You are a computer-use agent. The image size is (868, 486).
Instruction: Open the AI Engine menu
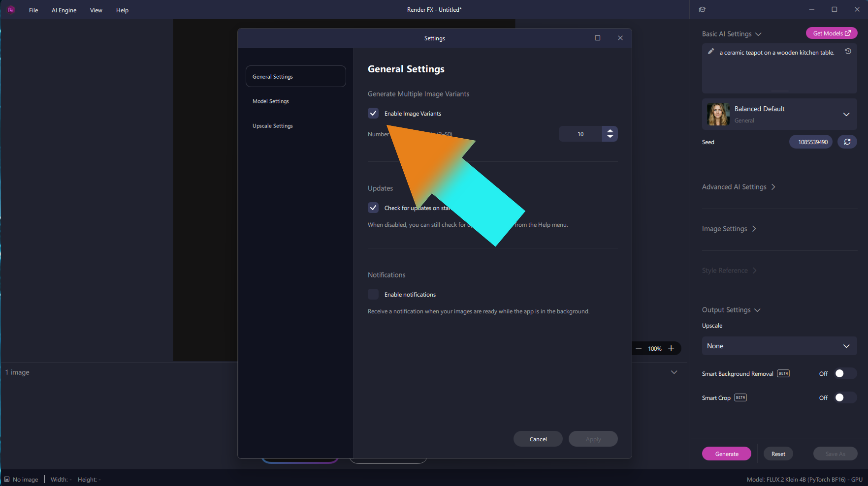pos(64,10)
